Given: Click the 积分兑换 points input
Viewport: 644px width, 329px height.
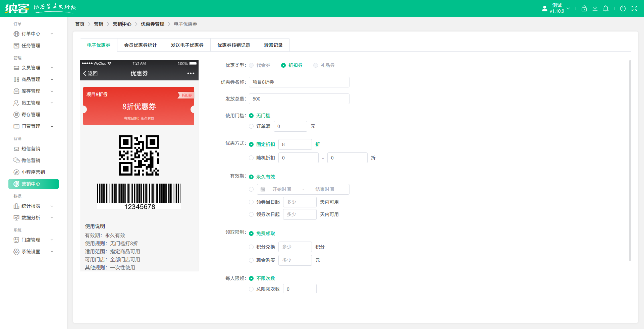Looking at the screenshot, I should [295, 247].
